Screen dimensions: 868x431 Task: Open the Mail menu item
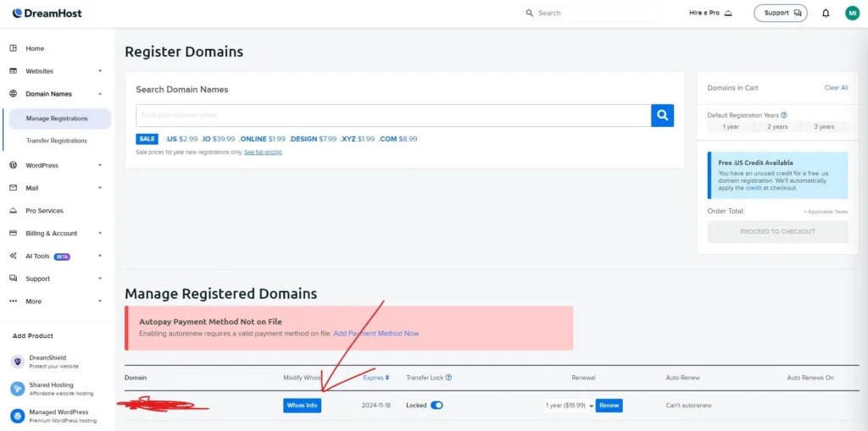[32, 188]
